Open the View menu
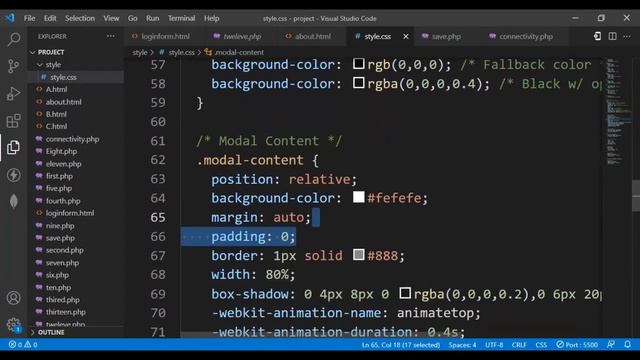This screenshot has height=360, width=640. (x=111, y=18)
